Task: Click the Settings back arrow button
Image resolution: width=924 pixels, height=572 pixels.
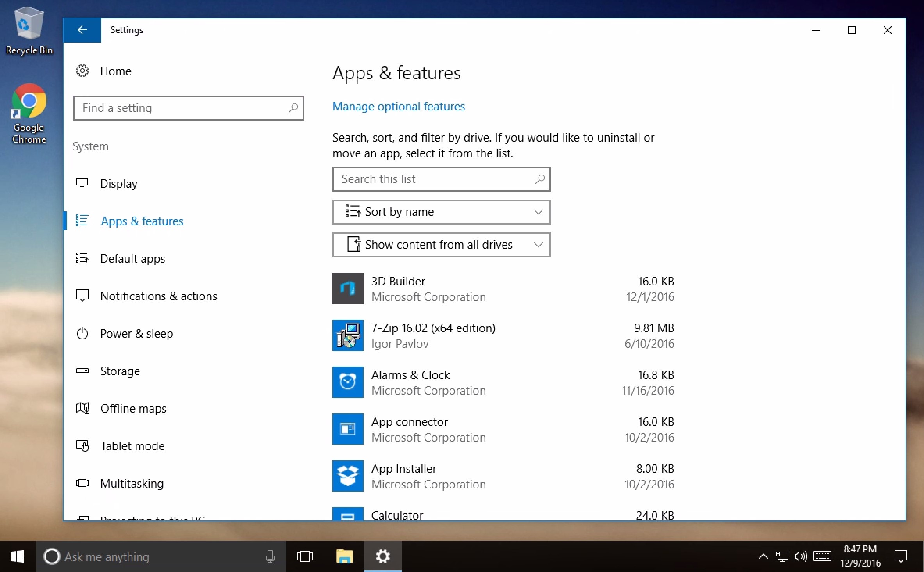Action: 82,30
